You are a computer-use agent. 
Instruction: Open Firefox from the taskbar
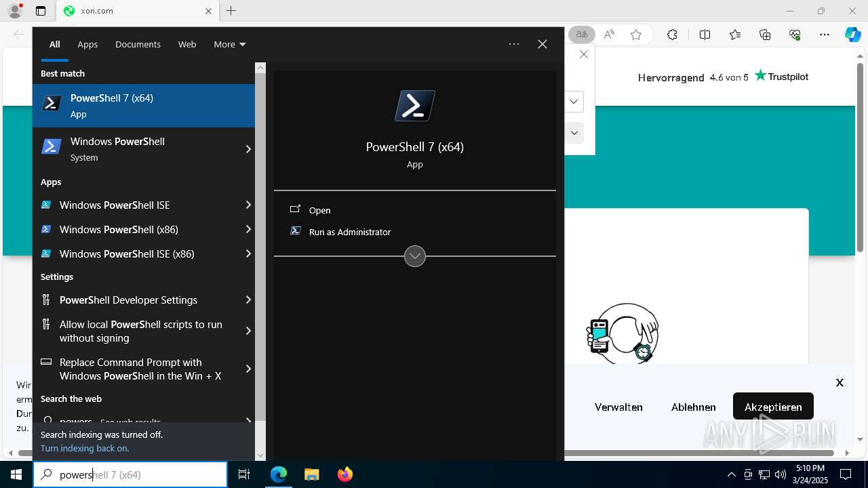point(345,474)
